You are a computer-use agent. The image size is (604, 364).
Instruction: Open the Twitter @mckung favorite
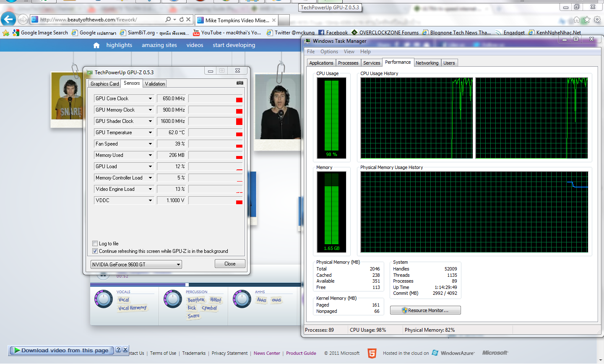click(x=291, y=33)
